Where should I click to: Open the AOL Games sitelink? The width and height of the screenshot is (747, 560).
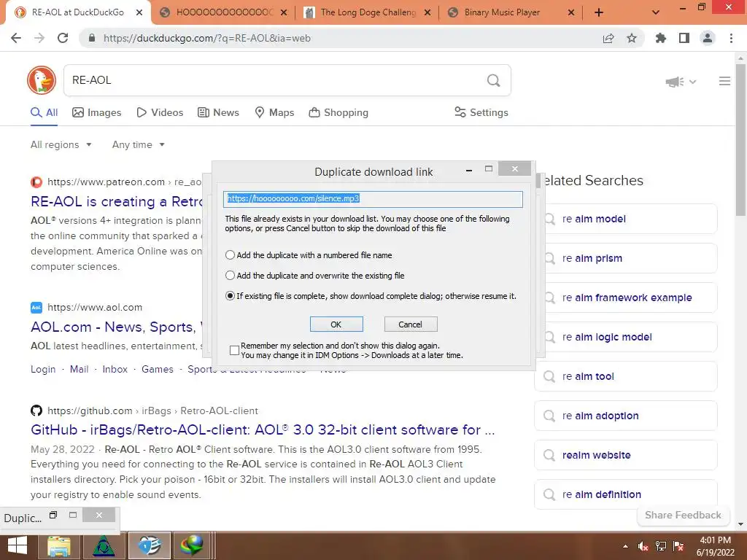coord(158,370)
